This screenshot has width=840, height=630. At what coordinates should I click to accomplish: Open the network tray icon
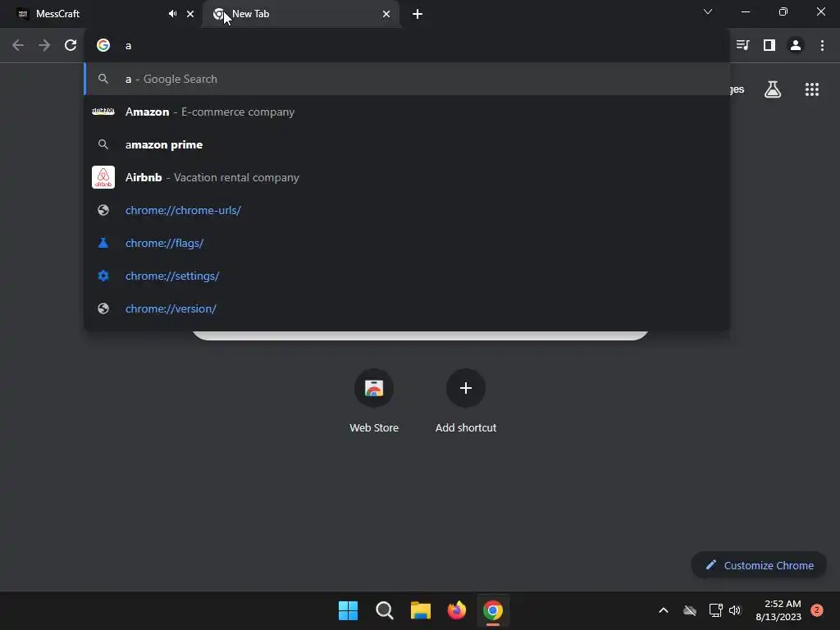tap(715, 610)
